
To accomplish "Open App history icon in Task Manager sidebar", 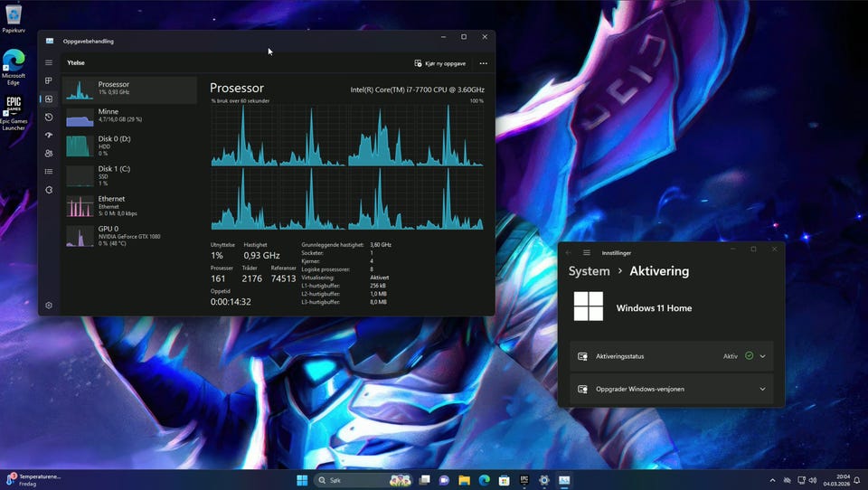I will pos(49,118).
